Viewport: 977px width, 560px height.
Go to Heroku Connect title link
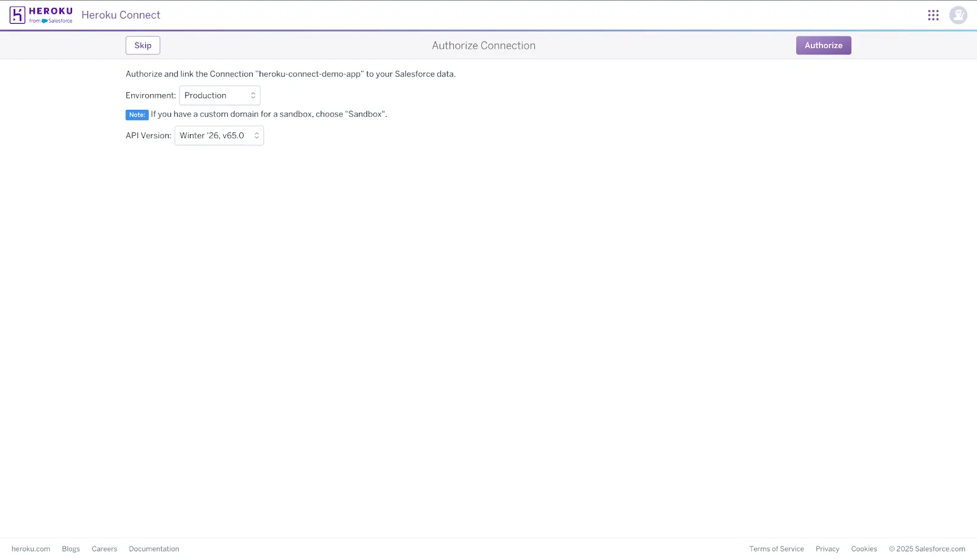click(121, 15)
